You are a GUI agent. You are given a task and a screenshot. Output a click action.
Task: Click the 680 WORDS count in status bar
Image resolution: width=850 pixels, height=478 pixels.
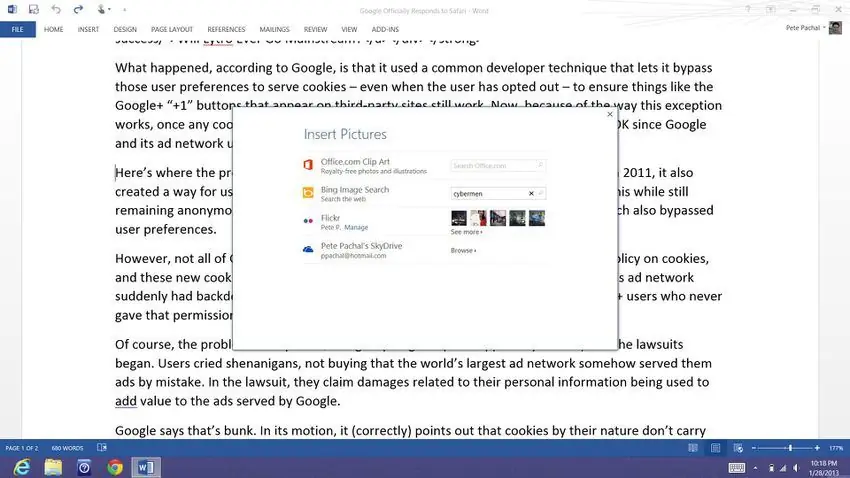pos(67,448)
